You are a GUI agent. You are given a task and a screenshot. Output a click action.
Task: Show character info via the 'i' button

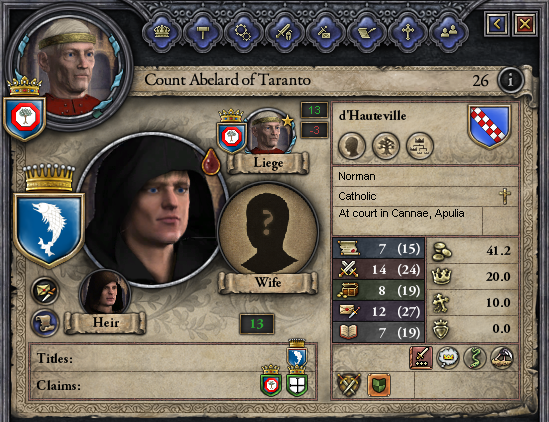(x=510, y=80)
